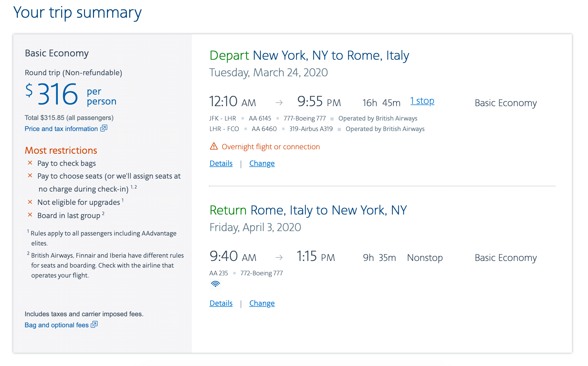
Task: Click the Wi-Fi icon under flight AA 235
Action: point(215,284)
